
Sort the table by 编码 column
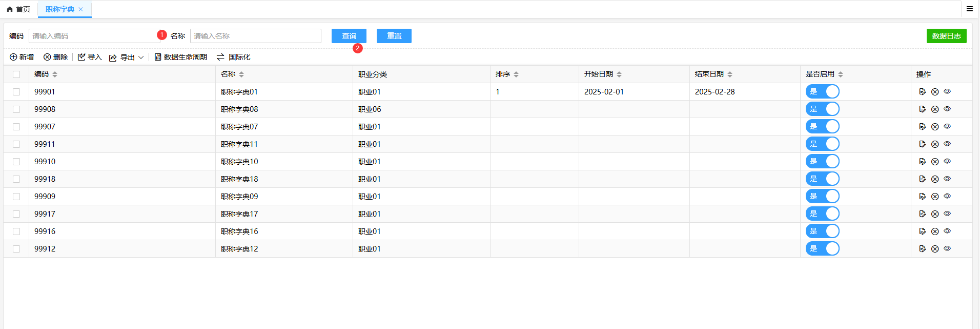[55, 74]
